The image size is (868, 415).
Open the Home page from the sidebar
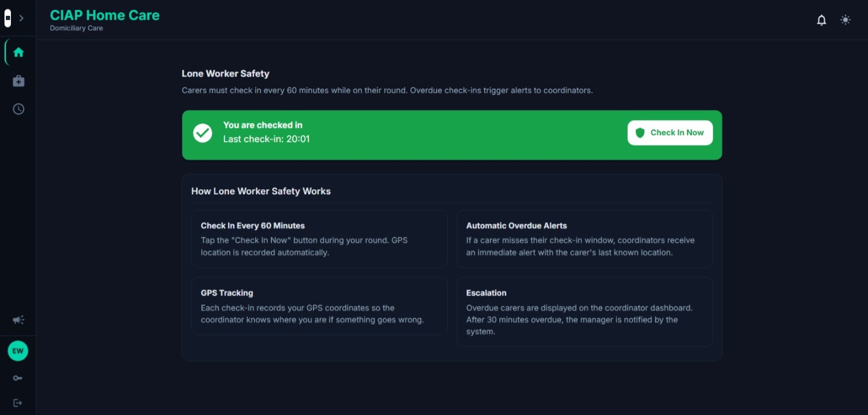coord(18,52)
